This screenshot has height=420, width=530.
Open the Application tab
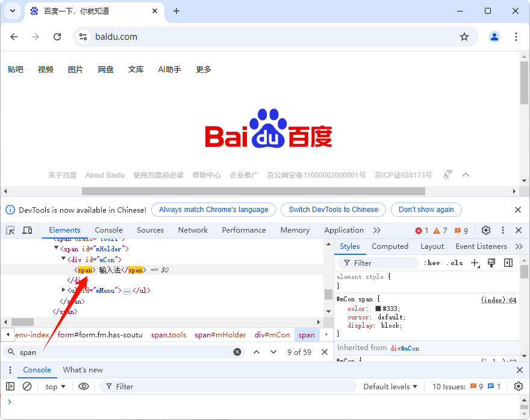(x=344, y=230)
